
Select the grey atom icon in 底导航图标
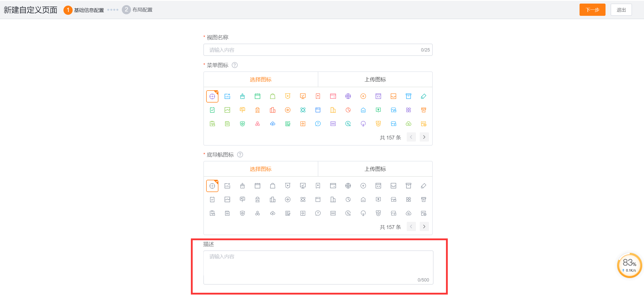tap(303, 200)
